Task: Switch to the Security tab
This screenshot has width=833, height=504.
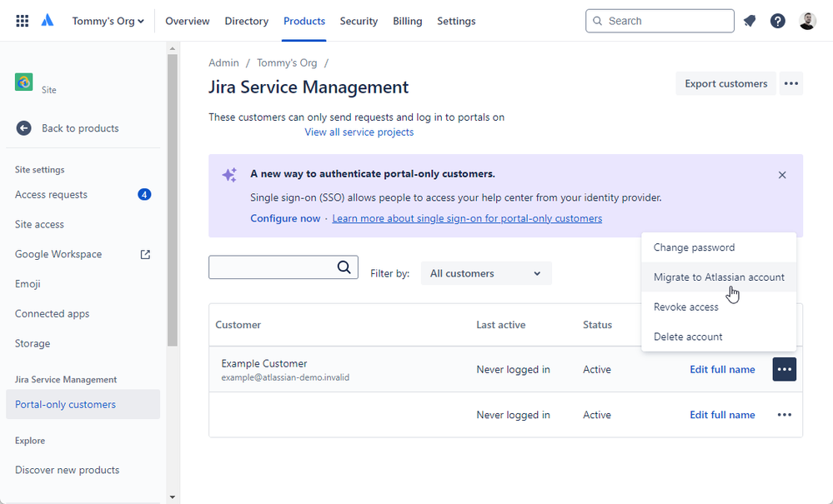Action: [x=359, y=21]
